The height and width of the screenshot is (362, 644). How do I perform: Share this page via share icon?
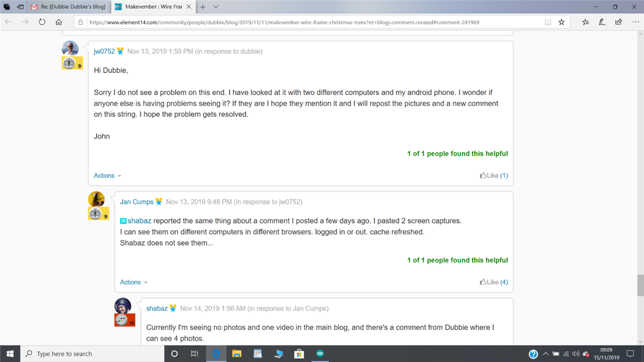click(618, 22)
